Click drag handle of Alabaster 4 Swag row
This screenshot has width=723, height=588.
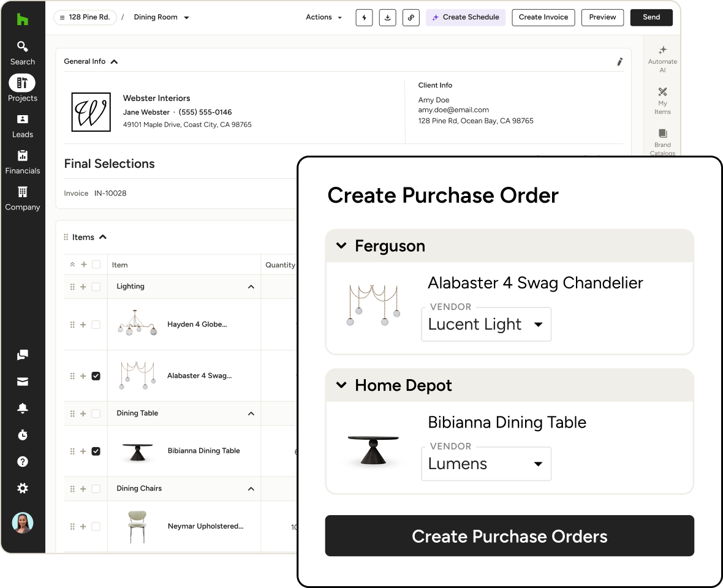click(x=72, y=376)
